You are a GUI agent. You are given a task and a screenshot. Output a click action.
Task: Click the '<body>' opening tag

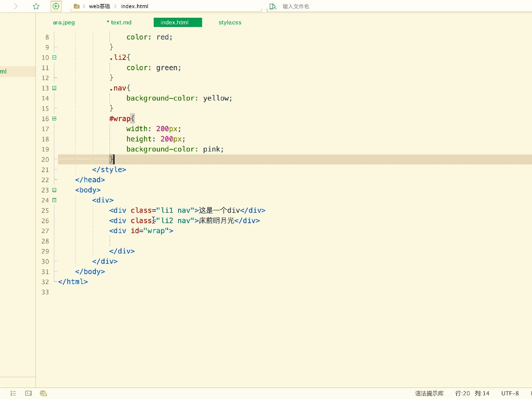point(88,190)
